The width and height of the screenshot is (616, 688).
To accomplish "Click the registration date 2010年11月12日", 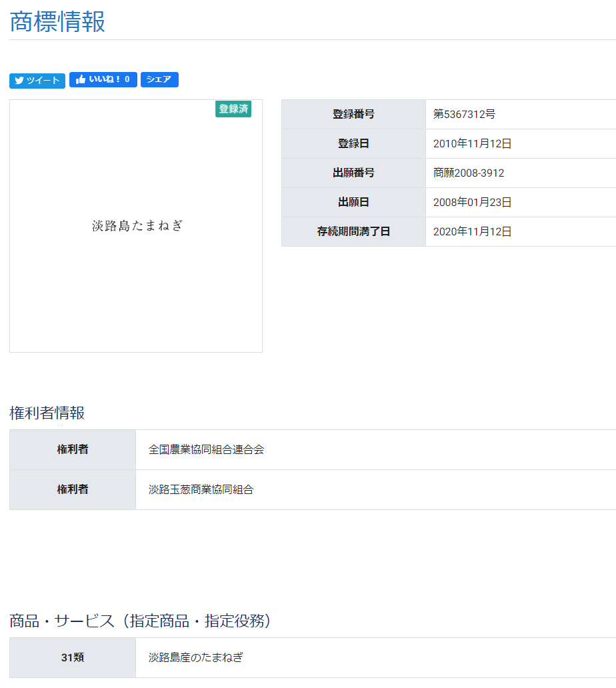I will [472, 144].
